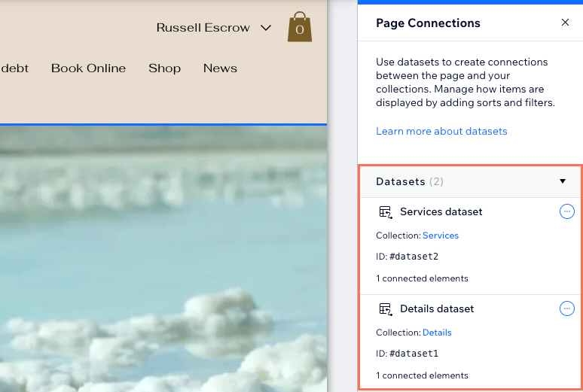Open the News menu item
583x392 pixels.
tap(220, 68)
